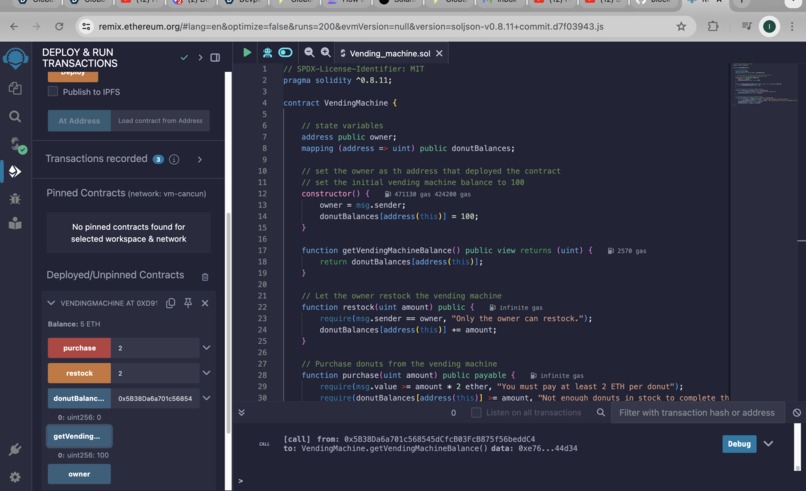
Task: Bookmark this page with star icon
Action: [681, 26]
